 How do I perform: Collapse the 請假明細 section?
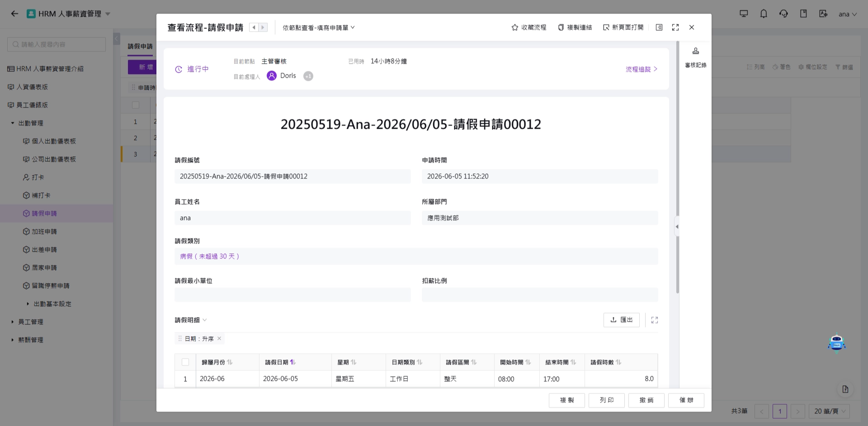[x=205, y=320]
